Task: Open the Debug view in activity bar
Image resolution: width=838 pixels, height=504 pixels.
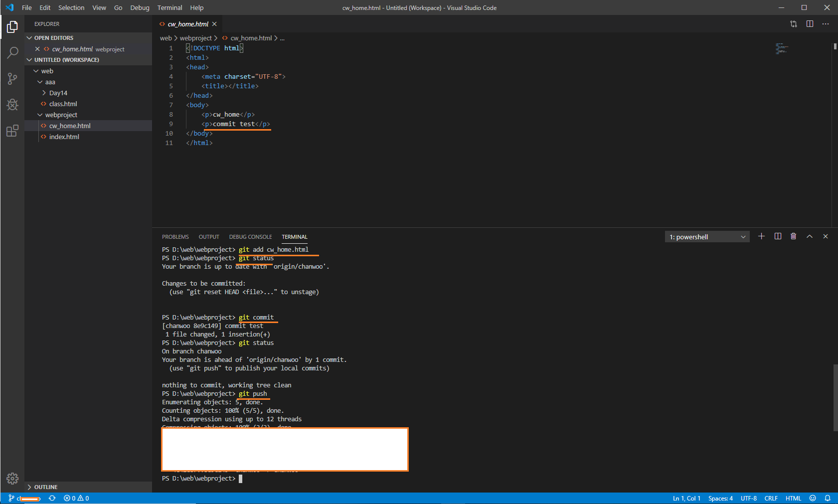Action: pos(12,104)
